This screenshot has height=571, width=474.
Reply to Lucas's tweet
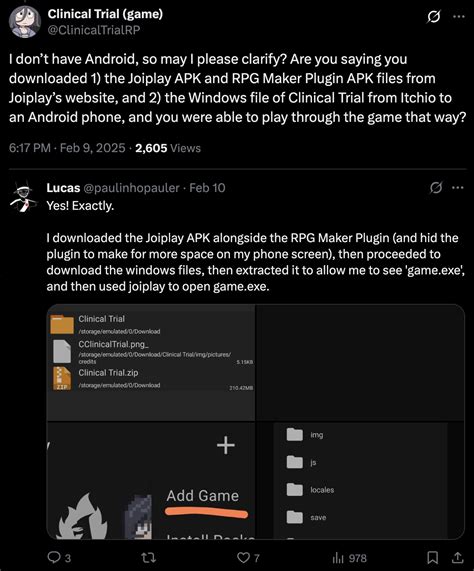tap(59, 558)
